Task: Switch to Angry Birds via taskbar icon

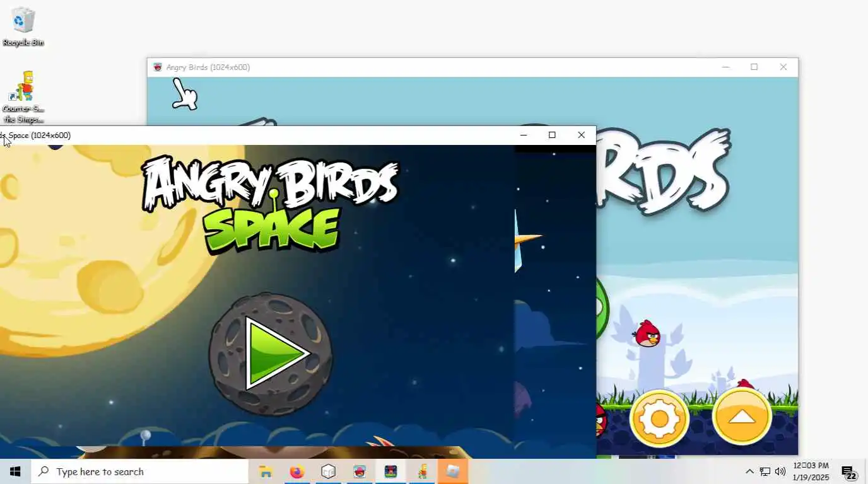Action: 360,471
